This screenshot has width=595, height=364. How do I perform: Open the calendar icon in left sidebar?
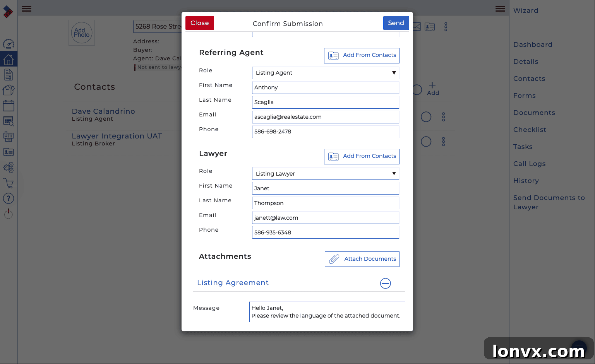pyautogui.click(x=9, y=106)
